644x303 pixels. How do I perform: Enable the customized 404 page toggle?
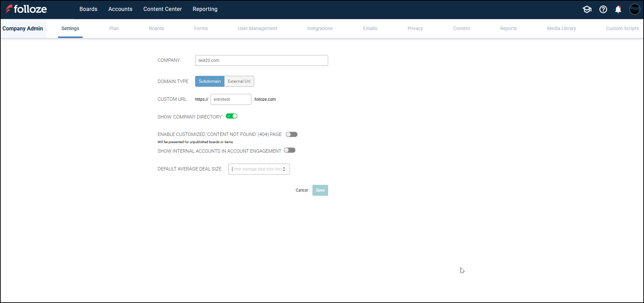292,135
